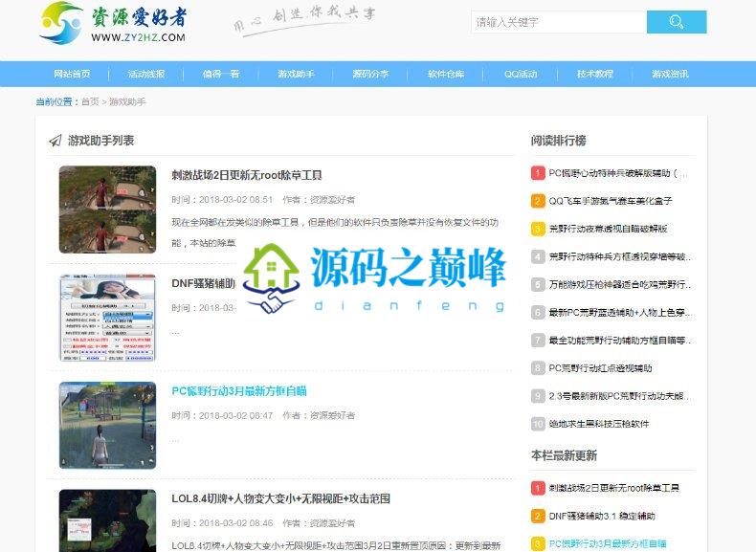Image resolution: width=756 pixels, height=552 pixels.
Task: Open the LOL8.4 article thumbnail
Action: tap(107, 520)
